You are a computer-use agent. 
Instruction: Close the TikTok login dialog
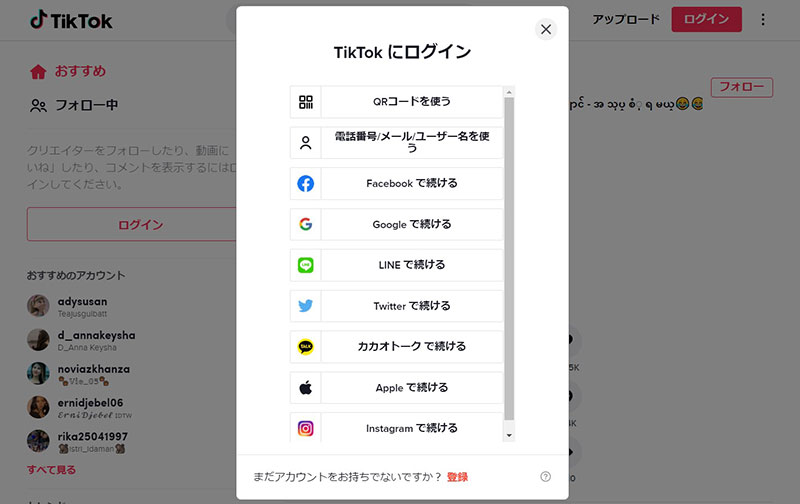click(546, 29)
